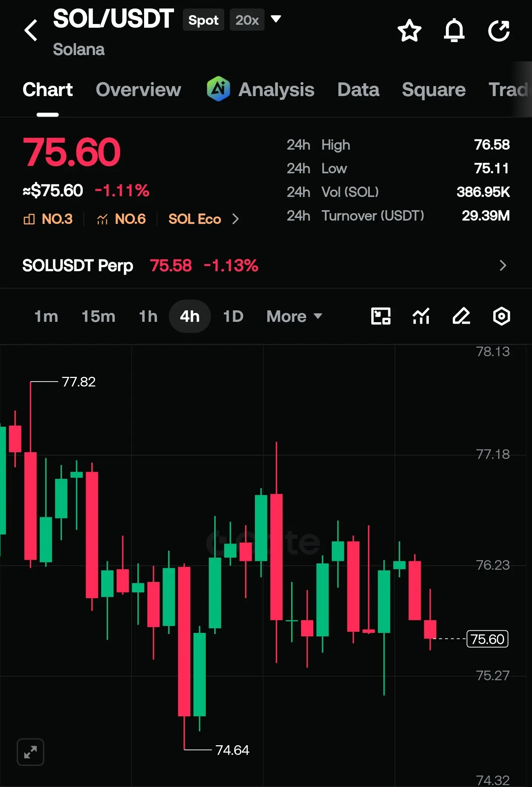
Task: Open chart indicators icon
Action: point(421,316)
